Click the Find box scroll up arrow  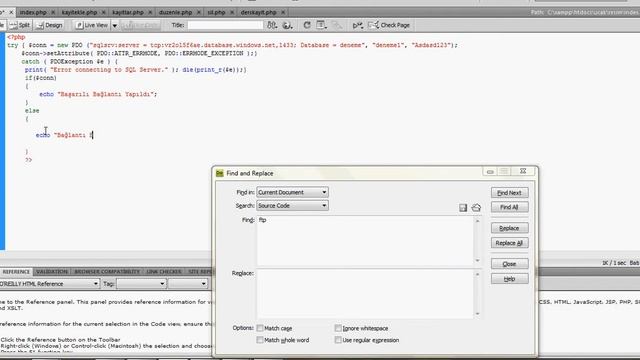click(478, 221)
